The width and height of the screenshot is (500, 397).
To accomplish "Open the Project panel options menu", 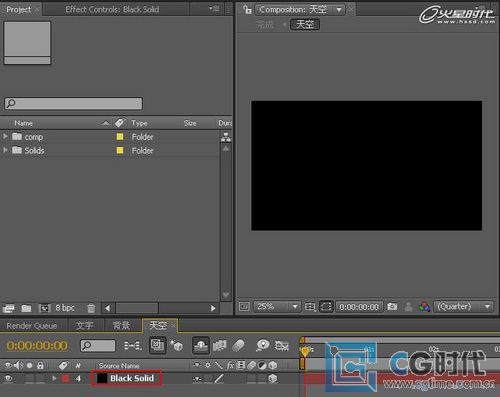I will (x=214, y=8).
